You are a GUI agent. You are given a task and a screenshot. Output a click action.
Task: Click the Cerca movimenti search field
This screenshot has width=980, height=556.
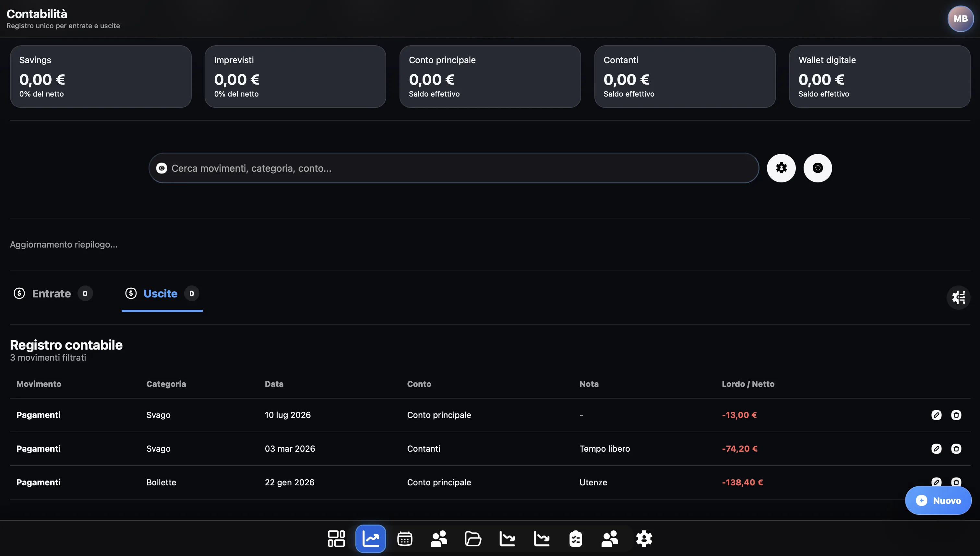pos(453,168)
